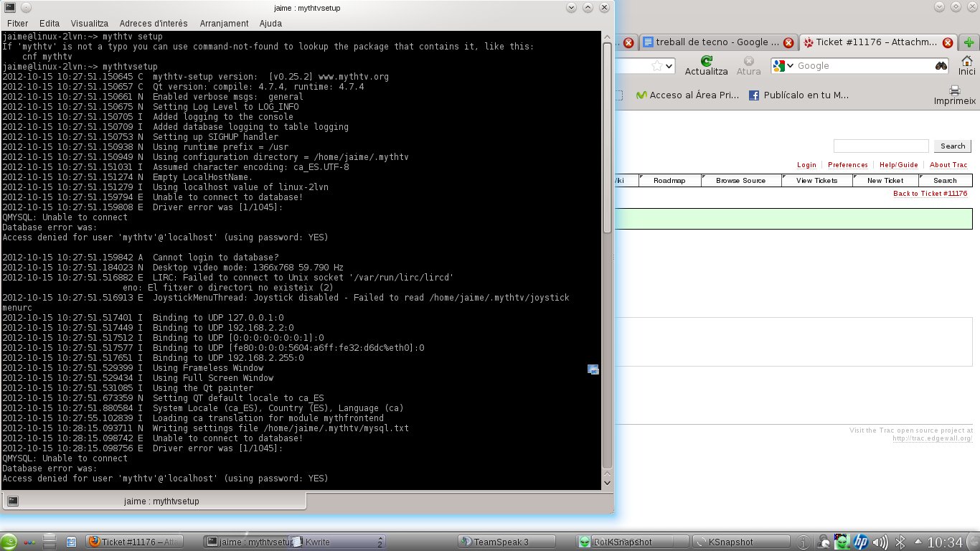Click the Trac search input field
Image resolution: width=980 pixels, height=551 pixels.
click(880, 146)
